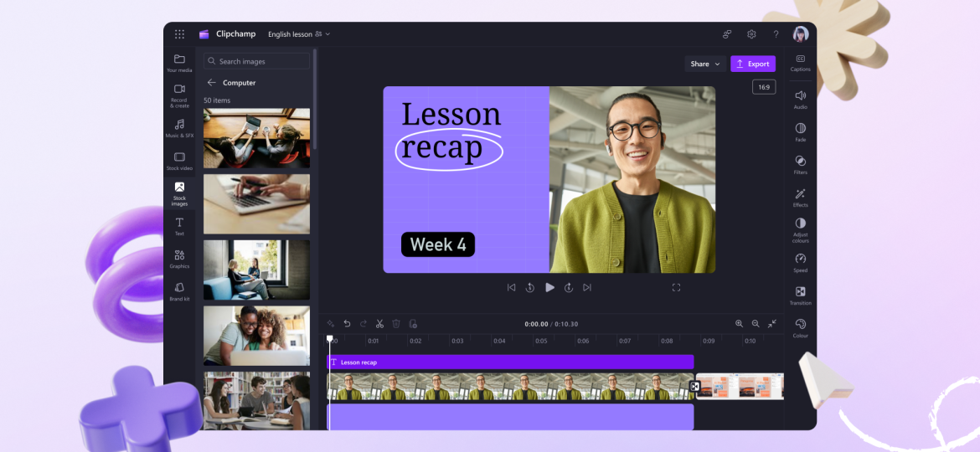Screen dimensions: 980x452
Task: Click the 0:00.00 / 0:10.30 timecode
Action: point(551,324)
